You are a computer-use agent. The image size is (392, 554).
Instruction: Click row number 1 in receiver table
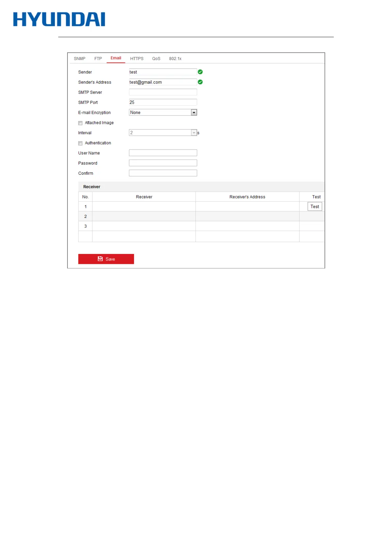pyautogui.click(x=85, y=207)
